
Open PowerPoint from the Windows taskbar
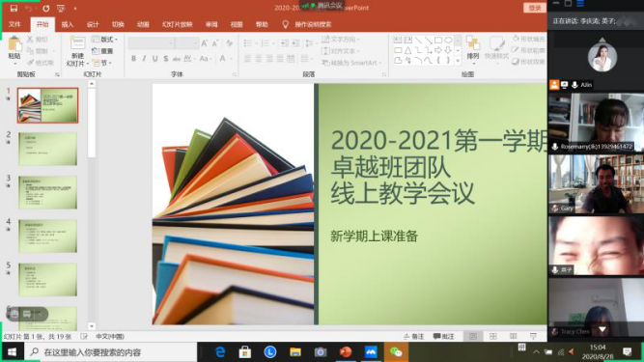coord(346,352)
